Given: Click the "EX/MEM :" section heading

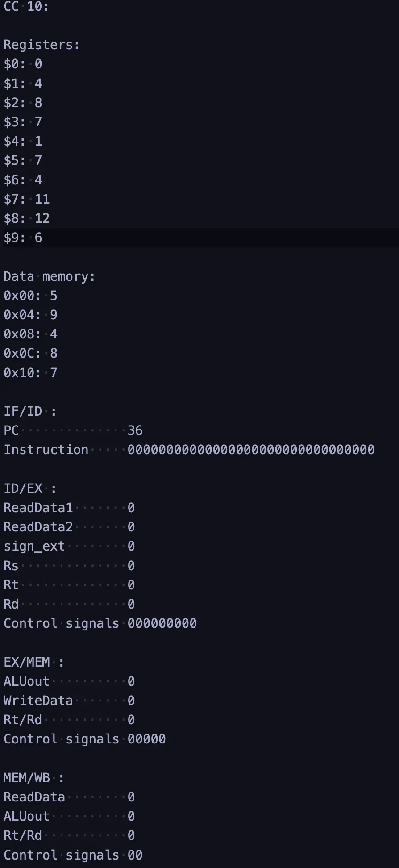Looking at the screenshot, I should tap(33, 662).
